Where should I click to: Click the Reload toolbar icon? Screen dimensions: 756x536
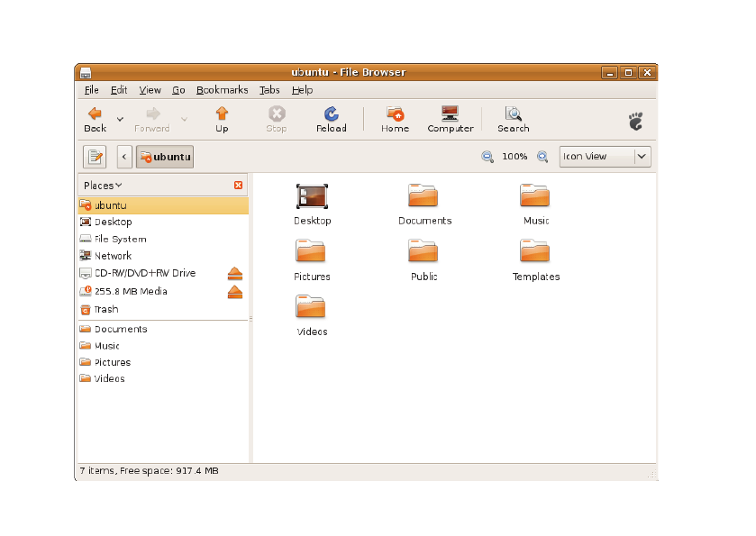tap(331, 114)
